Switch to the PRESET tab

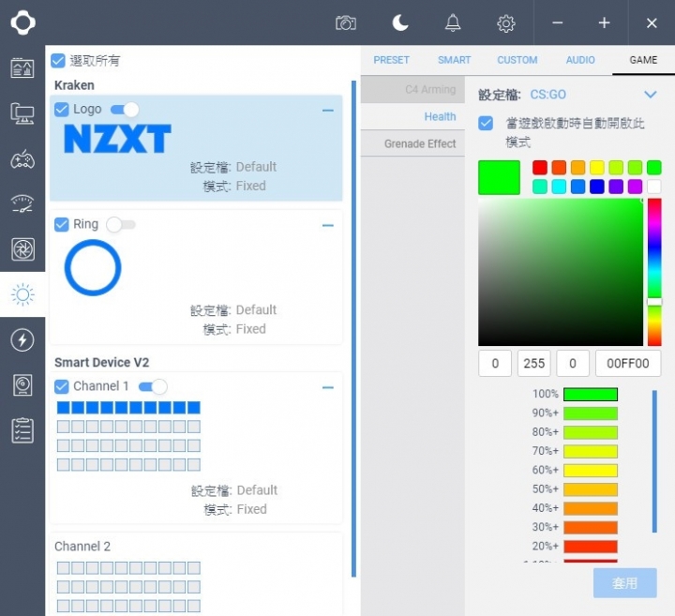pos(391,60)
